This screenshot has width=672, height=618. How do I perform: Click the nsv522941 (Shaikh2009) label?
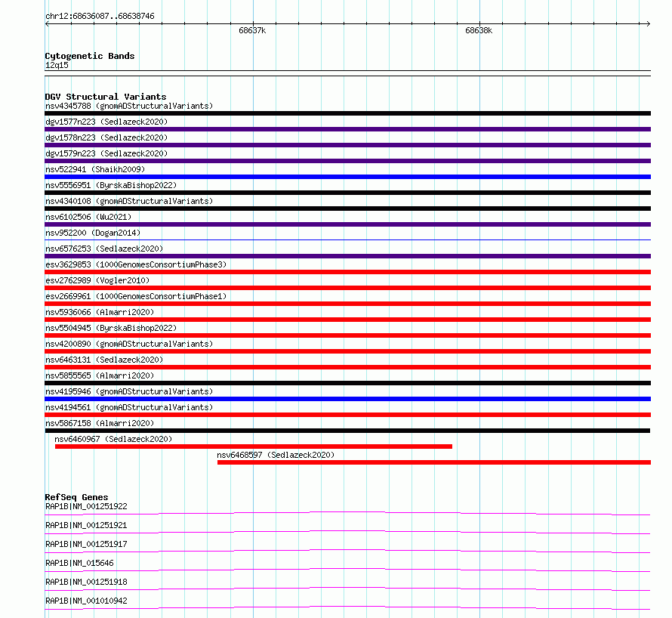[95, 169]
